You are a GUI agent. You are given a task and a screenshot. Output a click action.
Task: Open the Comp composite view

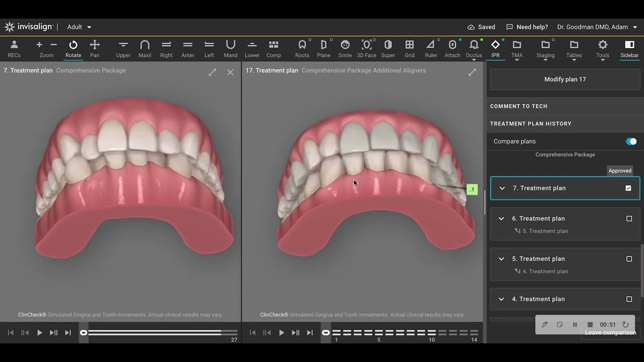pos(274,49)
